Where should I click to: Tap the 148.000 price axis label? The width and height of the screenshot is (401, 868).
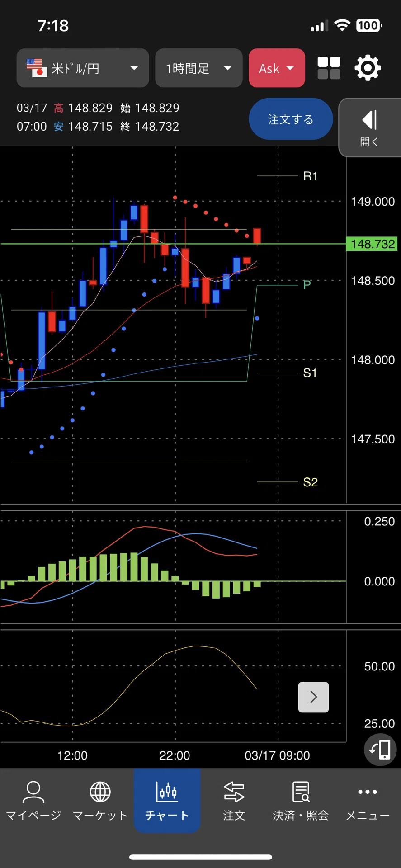coord(373,360)
